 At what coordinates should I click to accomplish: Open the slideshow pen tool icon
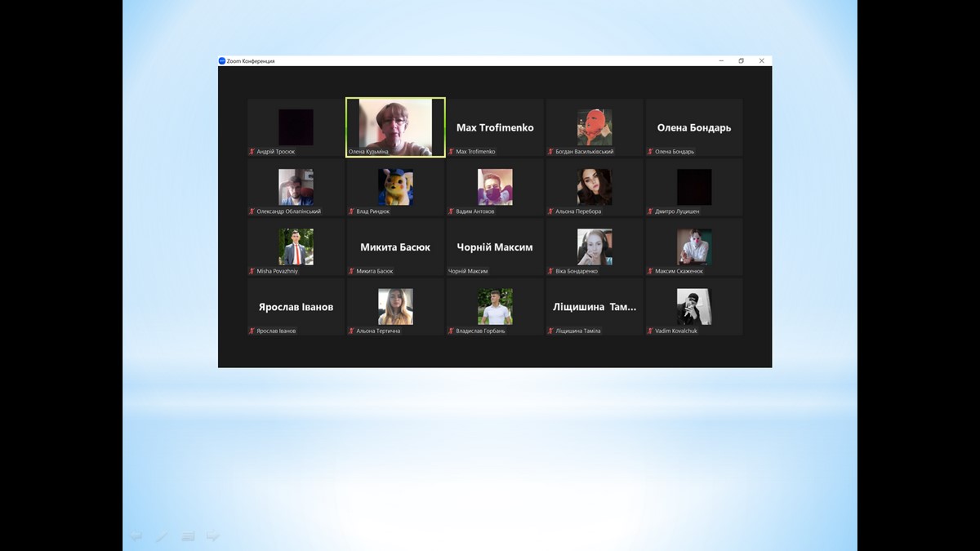(162, 536)
